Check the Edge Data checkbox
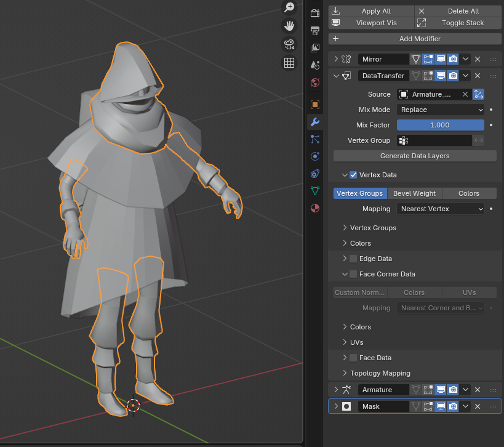Viewport: 504px width, 447px height. click(x=353, y=259)
